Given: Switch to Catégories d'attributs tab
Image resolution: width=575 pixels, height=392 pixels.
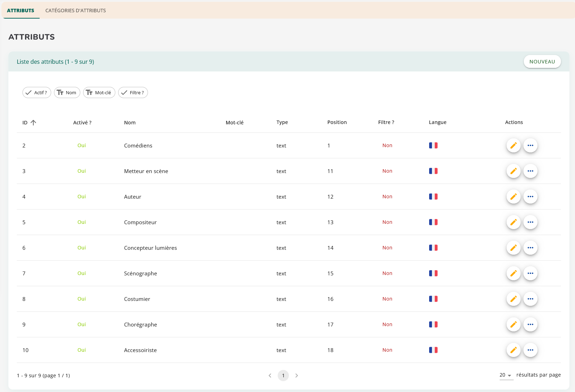Looking at the screenshot, I should tap(75, 11).
